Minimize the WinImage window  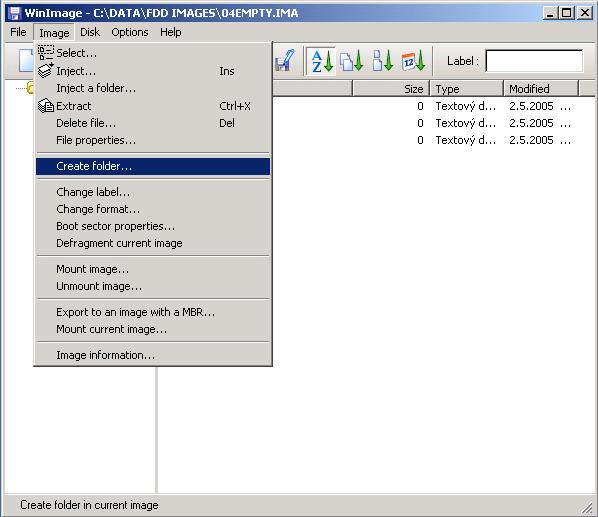pyautogui.click(x=550, y=13)
